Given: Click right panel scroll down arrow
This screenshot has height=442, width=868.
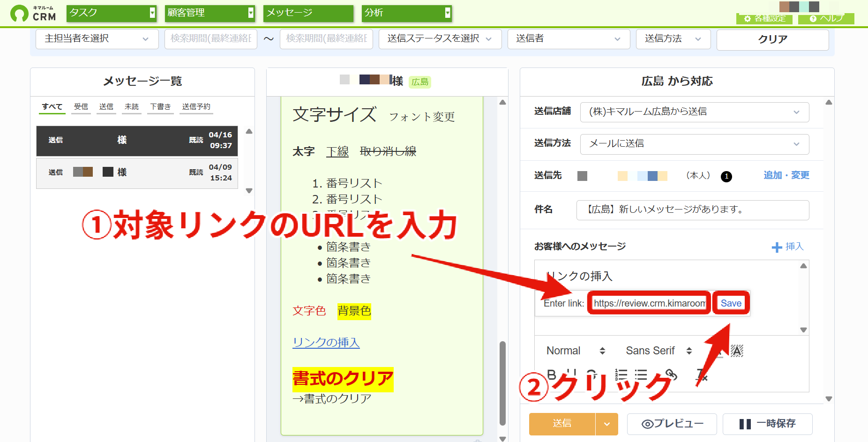Looking at the screenshot, I should 829,399.
